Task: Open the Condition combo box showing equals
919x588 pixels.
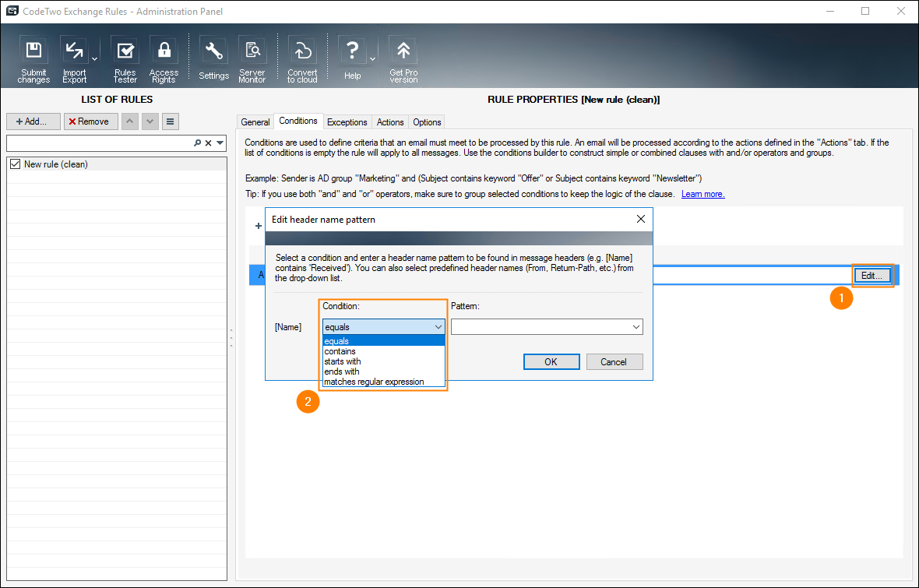Action: 384,327
